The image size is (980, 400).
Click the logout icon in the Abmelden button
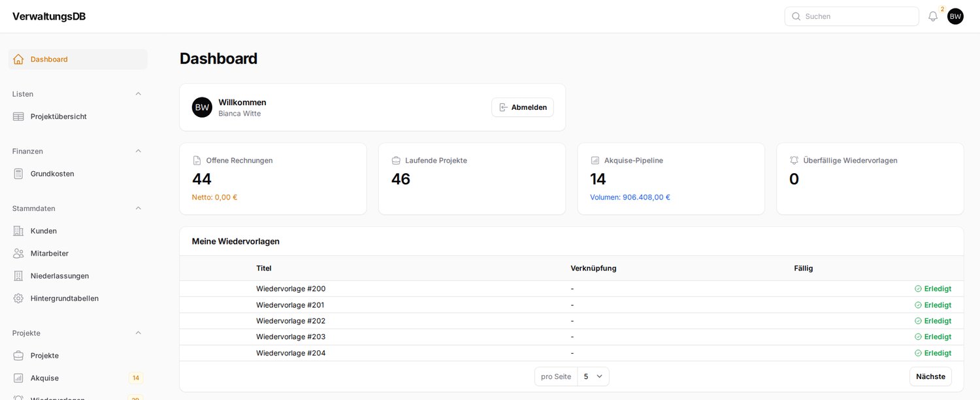pos(503,107)
